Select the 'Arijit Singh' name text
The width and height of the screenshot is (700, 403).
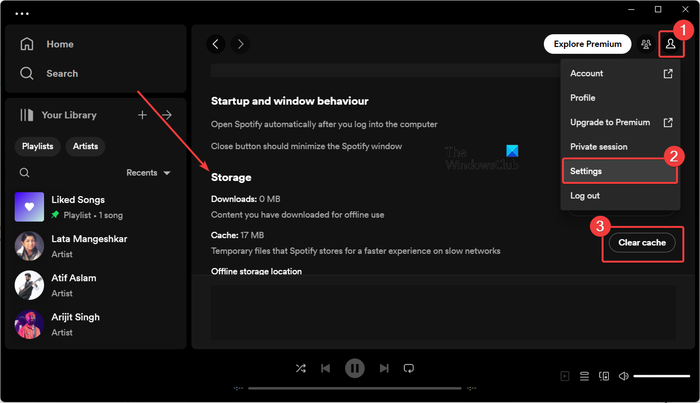tap(75, 317)
